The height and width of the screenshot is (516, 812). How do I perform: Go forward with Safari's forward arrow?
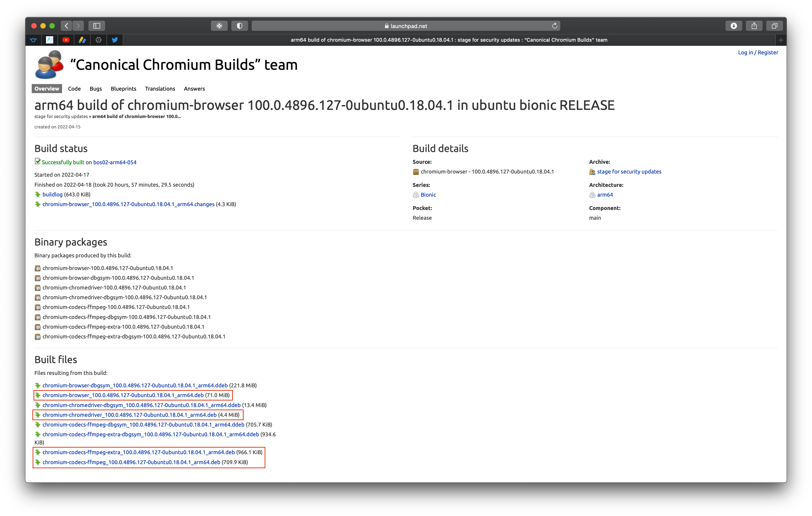point(78,26)
